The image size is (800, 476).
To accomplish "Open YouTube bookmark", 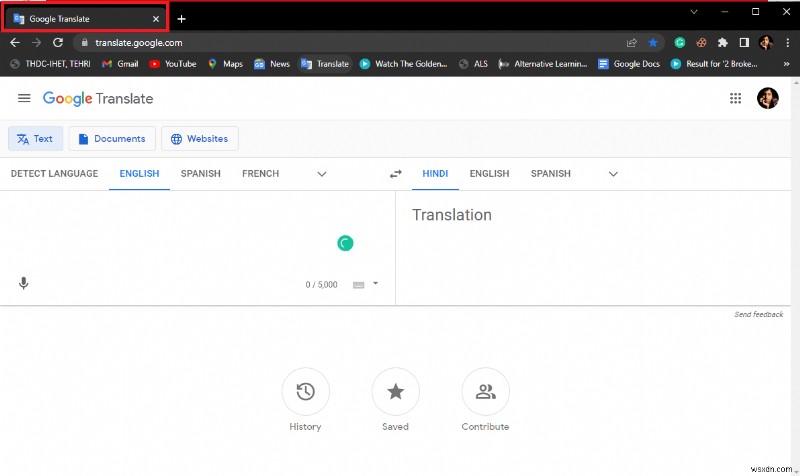I will (x=173, y=64).
